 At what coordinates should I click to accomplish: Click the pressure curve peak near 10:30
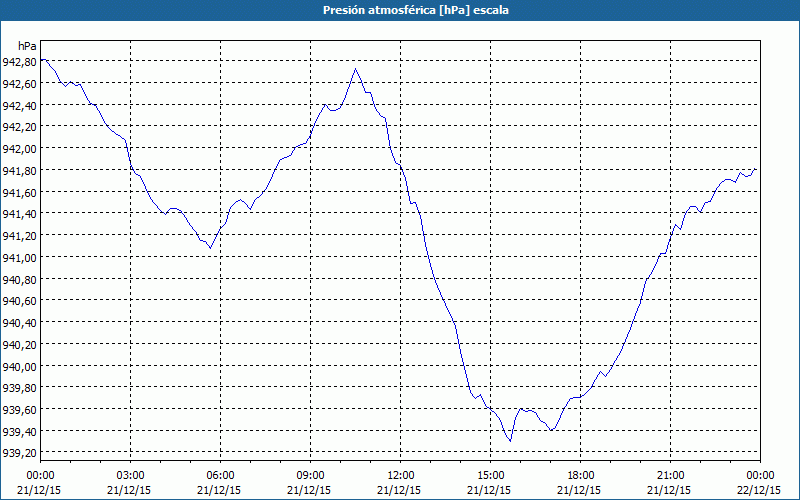click(356, 69)
